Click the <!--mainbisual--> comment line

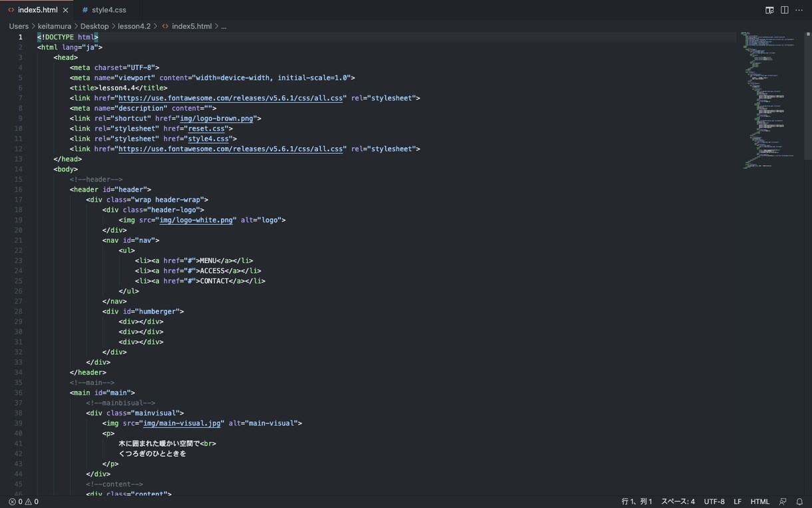120,403
